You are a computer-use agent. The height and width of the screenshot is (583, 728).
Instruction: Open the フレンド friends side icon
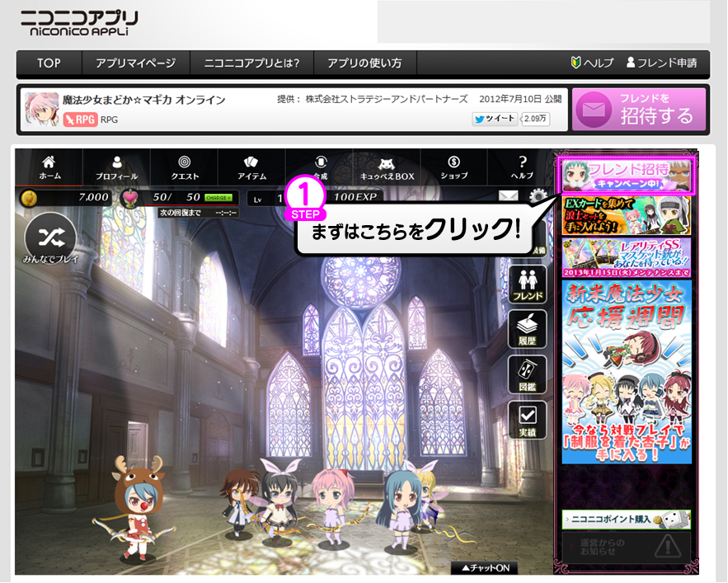[x=528, y=284]
